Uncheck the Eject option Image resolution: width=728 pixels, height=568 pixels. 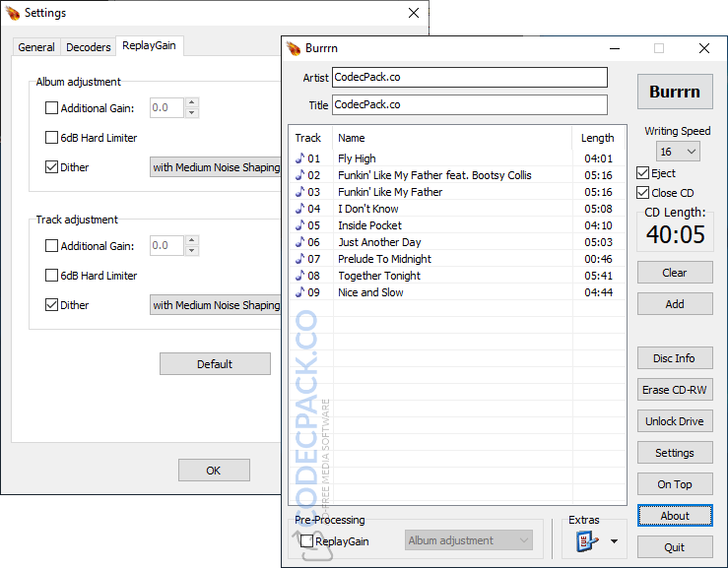point(643,173)
